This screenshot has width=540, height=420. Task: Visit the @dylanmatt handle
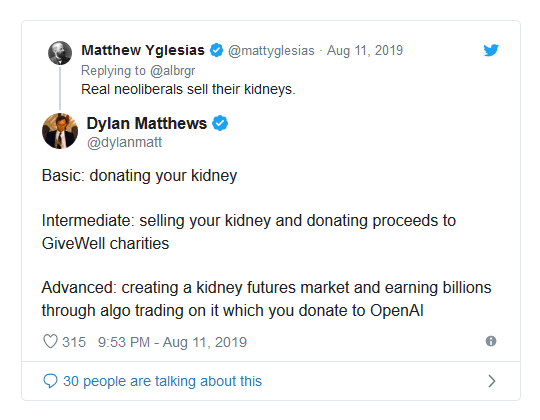click(124, 142)
